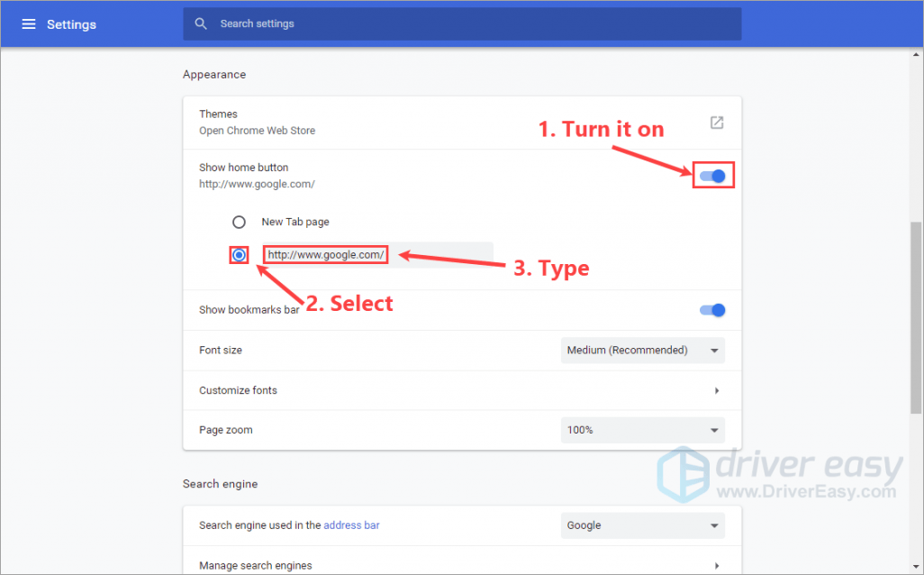924x575 pixels.
Task: Toggle the Show bookmarks bar switch
Action: pos(712,310)
